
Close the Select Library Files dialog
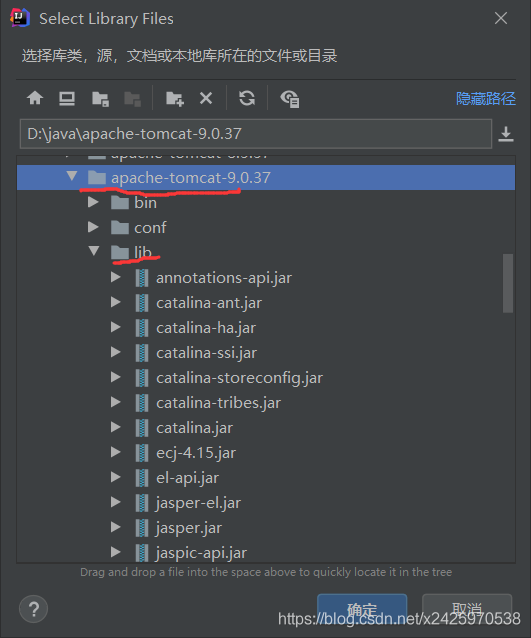tap(501, 18)
